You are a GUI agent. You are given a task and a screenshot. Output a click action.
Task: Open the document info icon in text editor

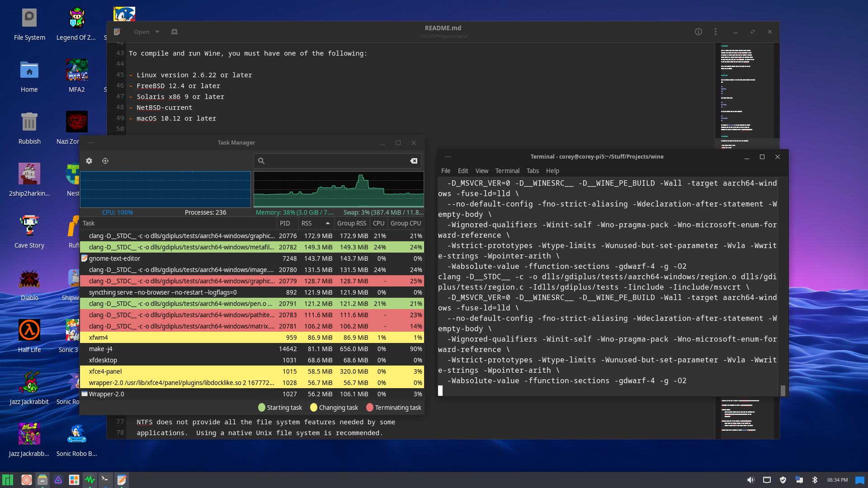(x=698, y=32)
